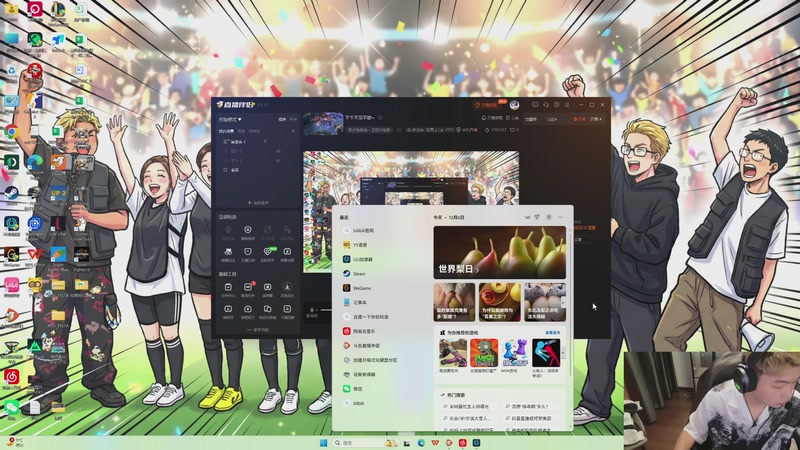Open 百度一下你就知道 recent search
This screenshot has width=800, height=450.
pyautogui.click(x=383, y=317)
